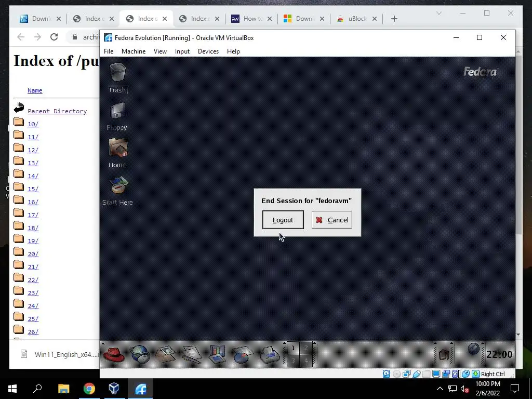Click the recording status icon
The width and height of the screenshot is (532, 399).
(x=446, y=374)
